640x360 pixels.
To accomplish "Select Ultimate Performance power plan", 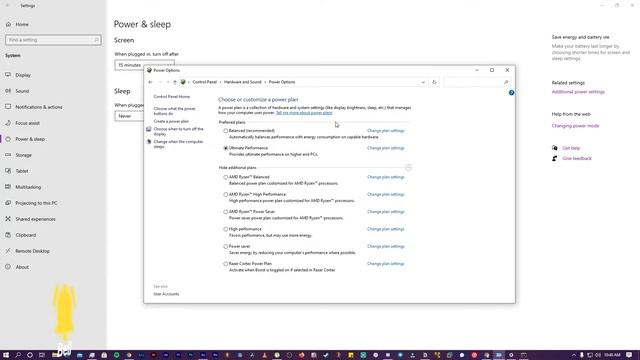I will click(225, 148).
